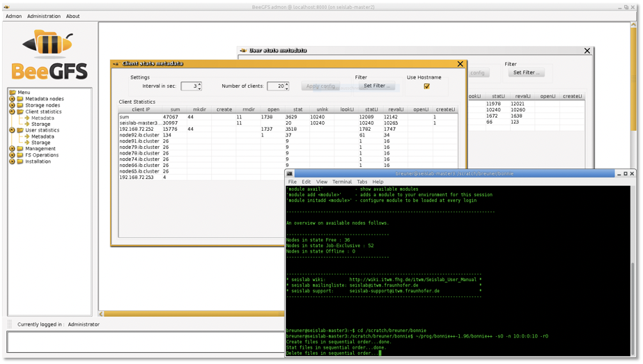Screen dimensions: 643x364
Task: Click the Interval in sec input field
Action: (x=189, y=86)
